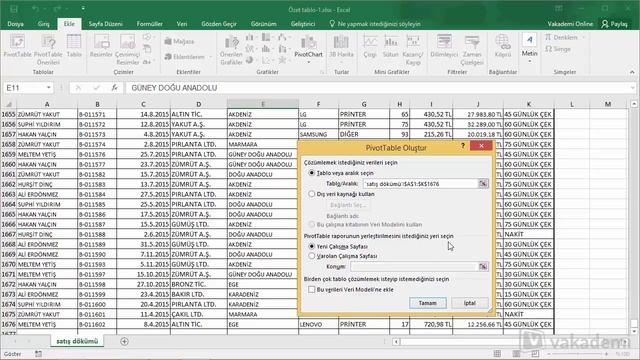Click the PivotTable icon in ribbon
This screenshot has width=640, height=360.
pyautogui.click(x=17, y=46)
